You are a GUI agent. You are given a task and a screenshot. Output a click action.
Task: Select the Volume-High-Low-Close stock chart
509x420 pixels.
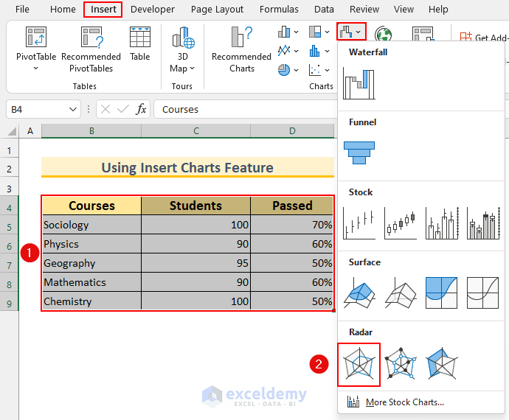(x=442, y=224)
